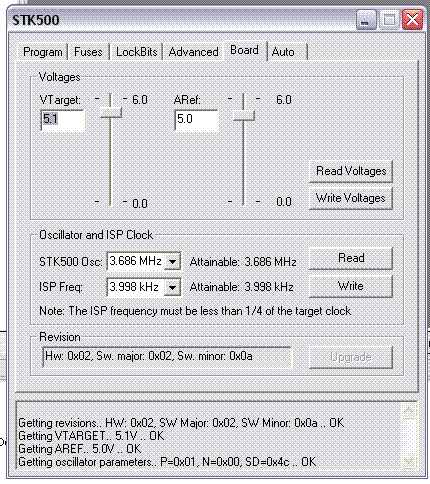
Task: Close the STK500 dialog window
Action: 413,20
